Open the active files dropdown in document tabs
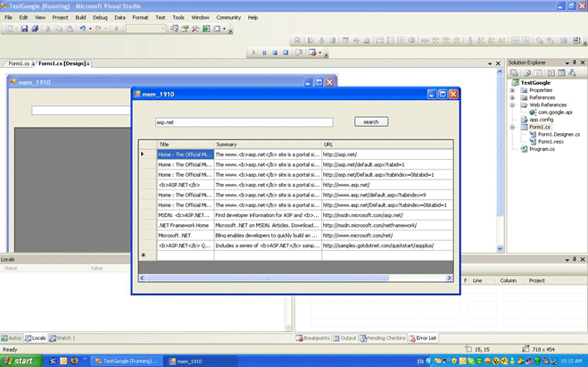The width and height of the screenshot is (588, 367). click(x=490, y=63)
